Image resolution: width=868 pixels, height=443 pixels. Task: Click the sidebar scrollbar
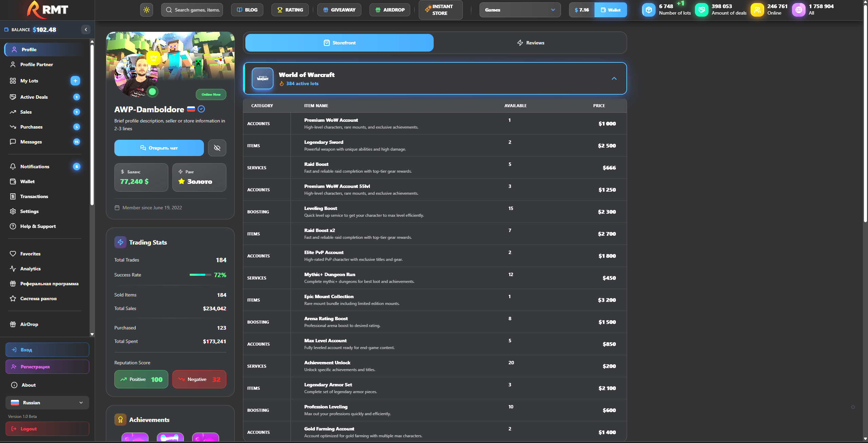[x=92, y=125]
